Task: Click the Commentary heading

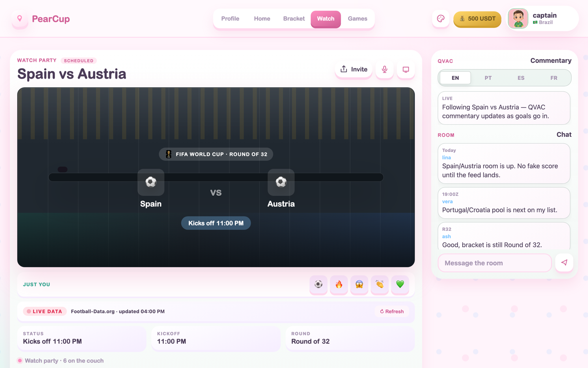Action: (551, 61)
